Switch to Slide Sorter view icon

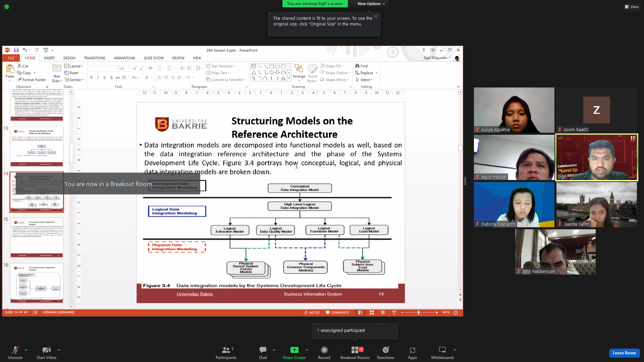click(372, 312)
